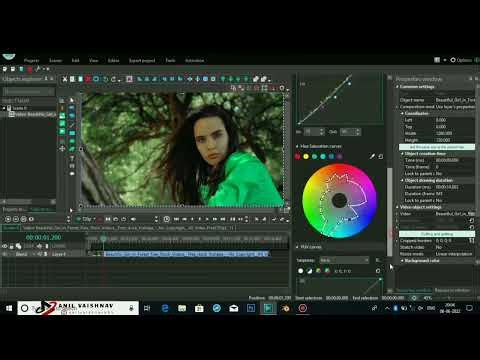Click the purple hue dot above color wheel
This screenshot has width=480, height=360.
pos(340,156)
